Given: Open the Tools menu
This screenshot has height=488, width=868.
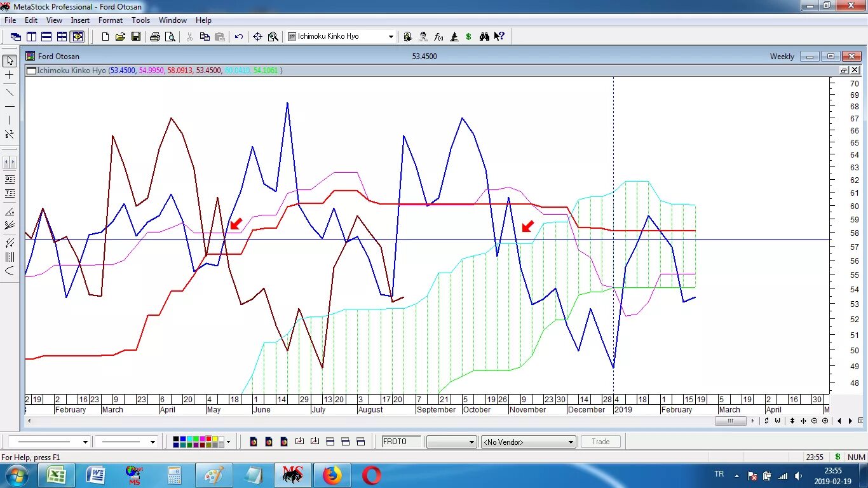Looking at the screenshot, I should [140, 20].
